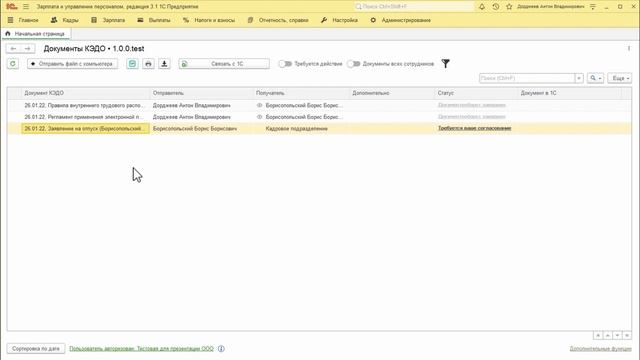The width and height of the screenshot is (640, 360).
Task: Open the filter funnel icon
Action: tap(446, 64)
